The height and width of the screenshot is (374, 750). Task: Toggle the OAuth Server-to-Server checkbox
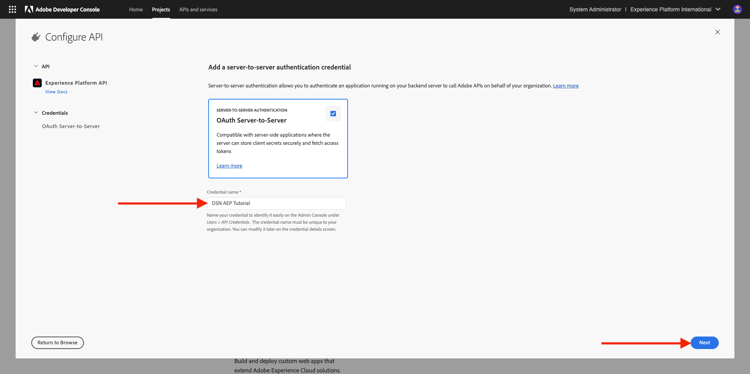[333, 113]
